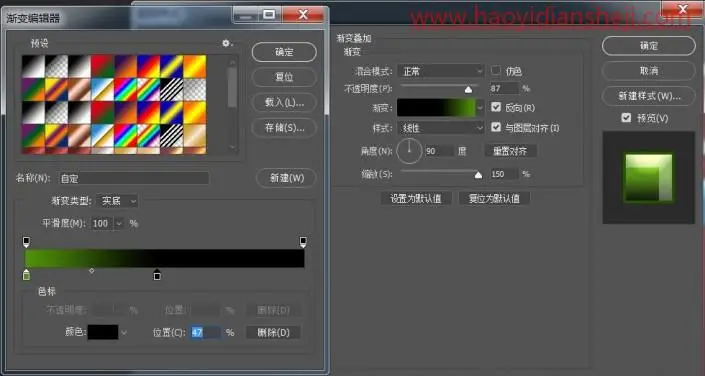Click the 载入(L)... button
The height and width of the screenshot is (376, 705).
pos(284,102)
